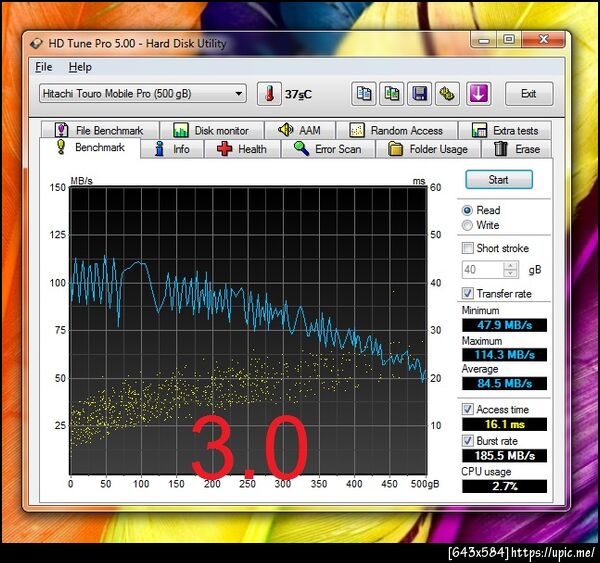Image resolution: width=600 pixels, height=563 pixels.
Task: Click the Short stroke gB value field
Action: pyautogui.click(x=483, y=269)
